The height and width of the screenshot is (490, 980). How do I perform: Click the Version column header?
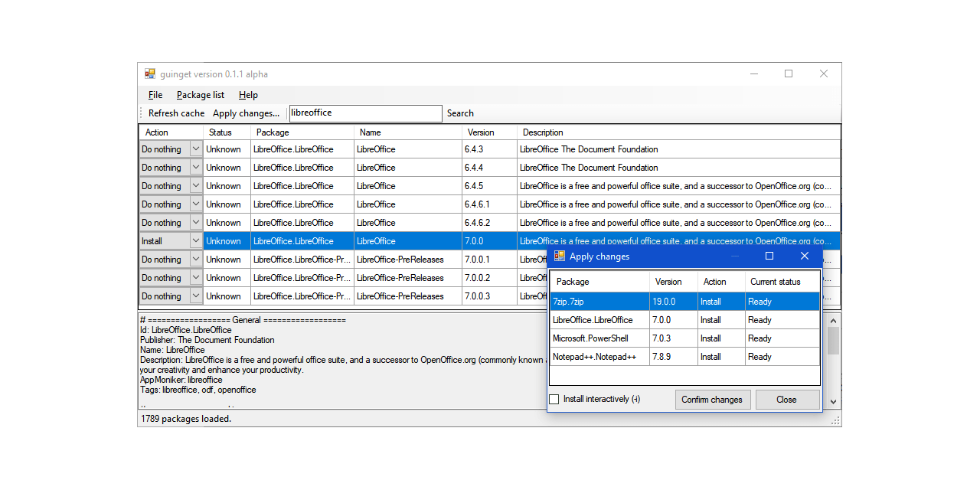click(482, 132)
